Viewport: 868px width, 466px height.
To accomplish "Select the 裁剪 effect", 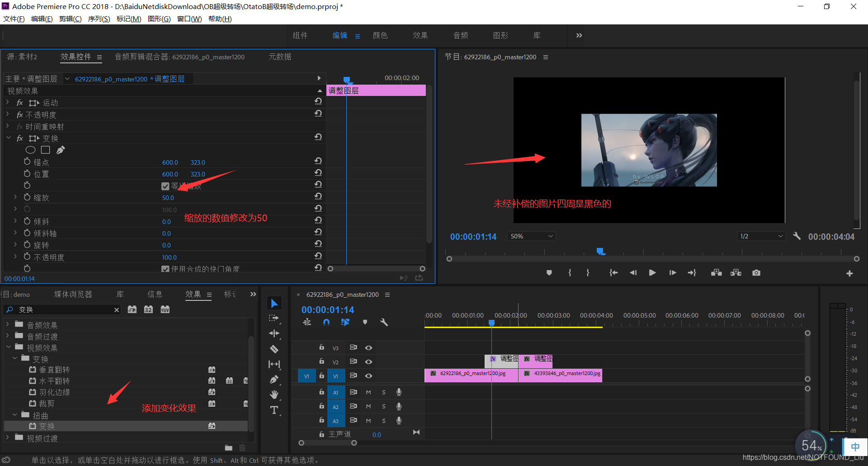I will coord(47,403).
